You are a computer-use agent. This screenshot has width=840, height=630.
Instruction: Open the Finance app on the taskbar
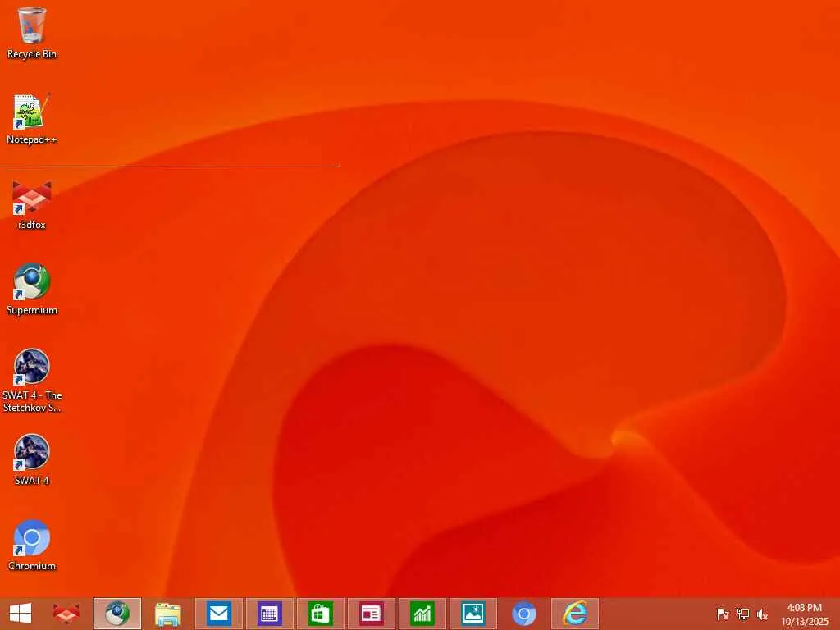(x=422, y=614)
